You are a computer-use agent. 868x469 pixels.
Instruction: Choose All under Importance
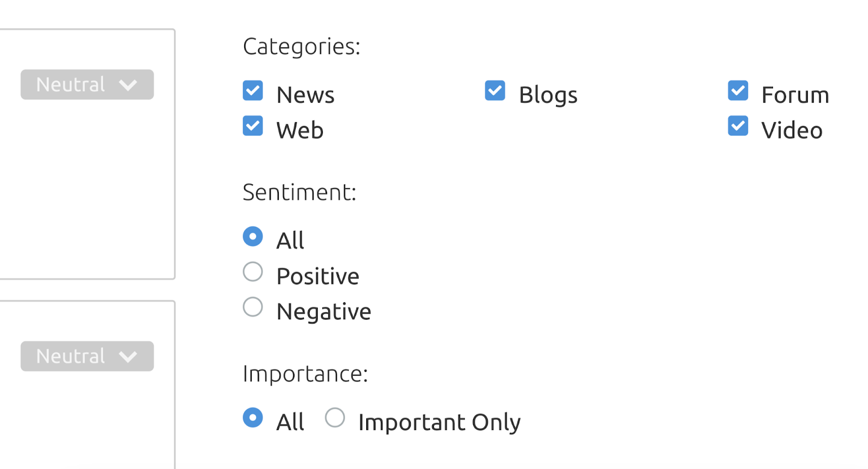tap(253, 417)
